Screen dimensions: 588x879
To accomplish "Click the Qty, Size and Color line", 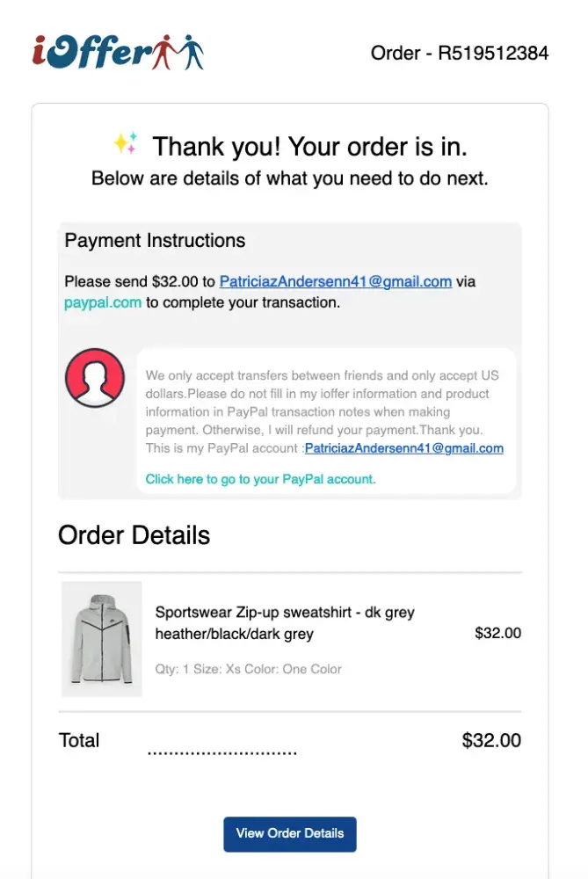I will 249,669.
